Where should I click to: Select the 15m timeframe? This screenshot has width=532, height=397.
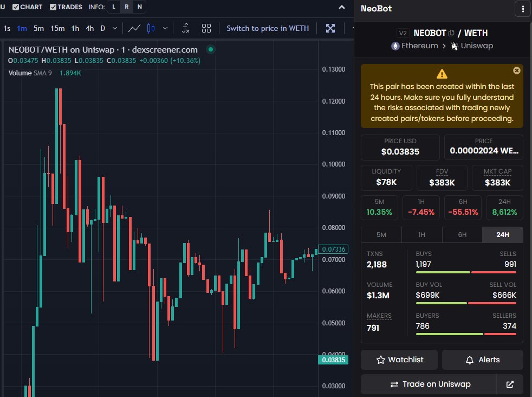[x=57, y=29]
